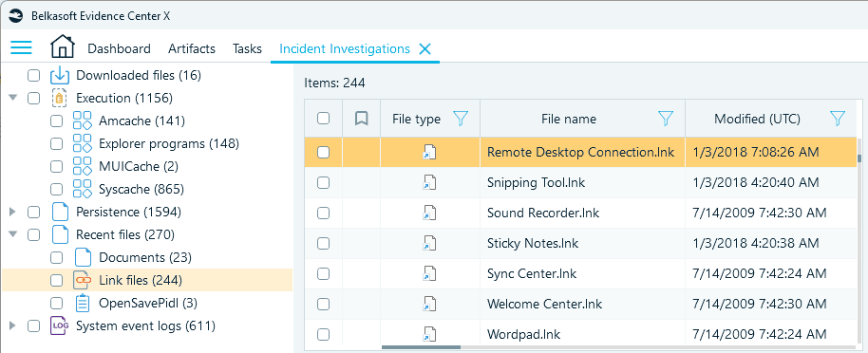Click the System event logs LOG icon
The height and width of the screenshot is (353, 868).
click(x=59, y=325)
